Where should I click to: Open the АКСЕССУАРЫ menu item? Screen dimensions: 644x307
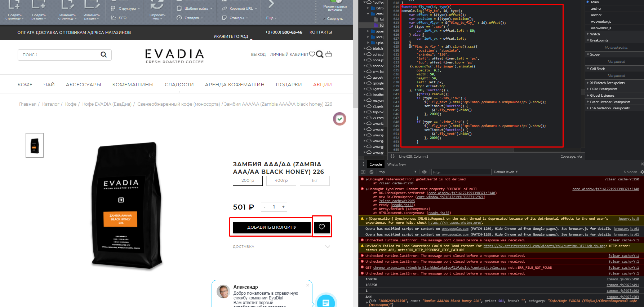click(x=83, y=84)
